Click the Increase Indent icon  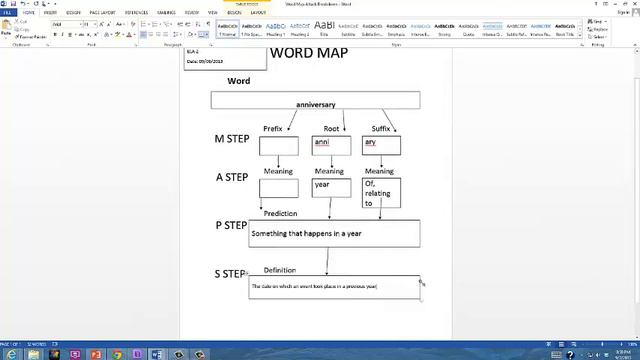[x=188, y=24]
